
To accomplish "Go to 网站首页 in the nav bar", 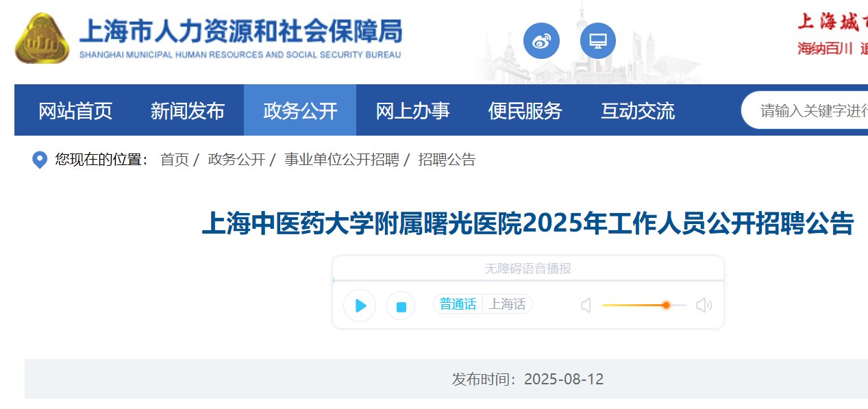I will (75, 110).
